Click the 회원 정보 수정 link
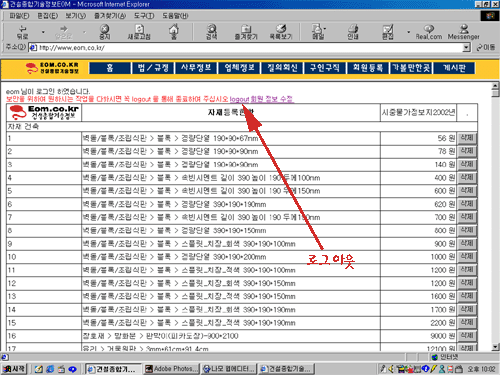Viewport: 500px width, 375px height. [x=272, y=99]
